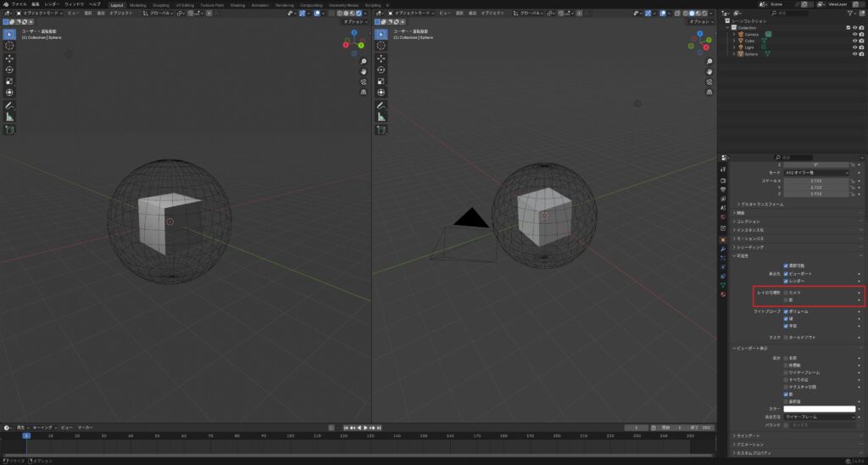The width and height of the screenshot is (868, 465).
Task: Expand the デルタトランスフォーム panel
Action: 762,204
